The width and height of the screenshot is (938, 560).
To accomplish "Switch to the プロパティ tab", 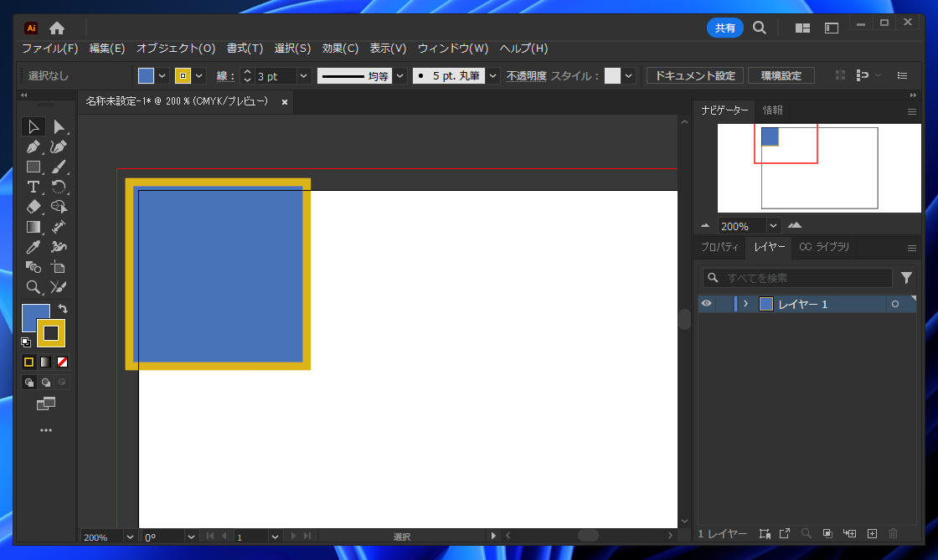I will [720, 247].
